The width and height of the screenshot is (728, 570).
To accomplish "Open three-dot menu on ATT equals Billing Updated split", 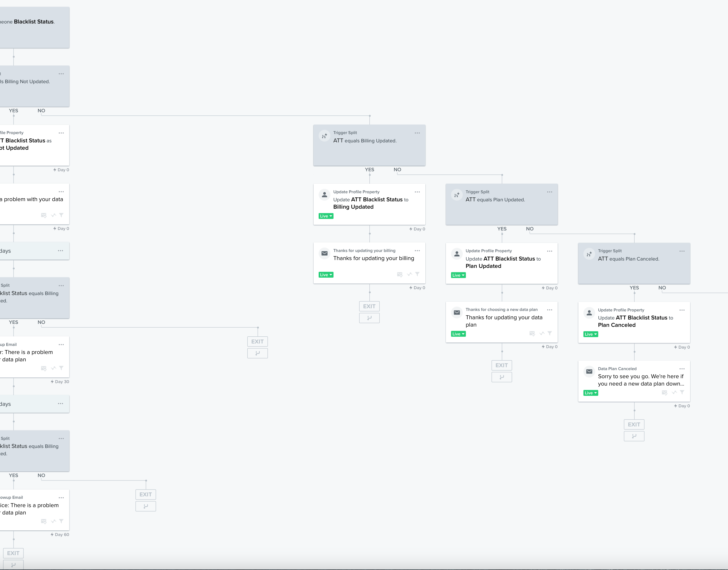I will (417, 133).
